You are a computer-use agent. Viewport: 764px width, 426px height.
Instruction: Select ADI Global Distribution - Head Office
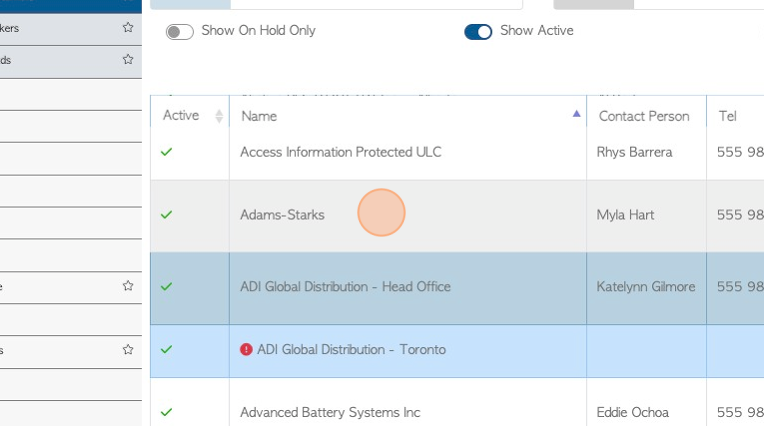[345, 287]
